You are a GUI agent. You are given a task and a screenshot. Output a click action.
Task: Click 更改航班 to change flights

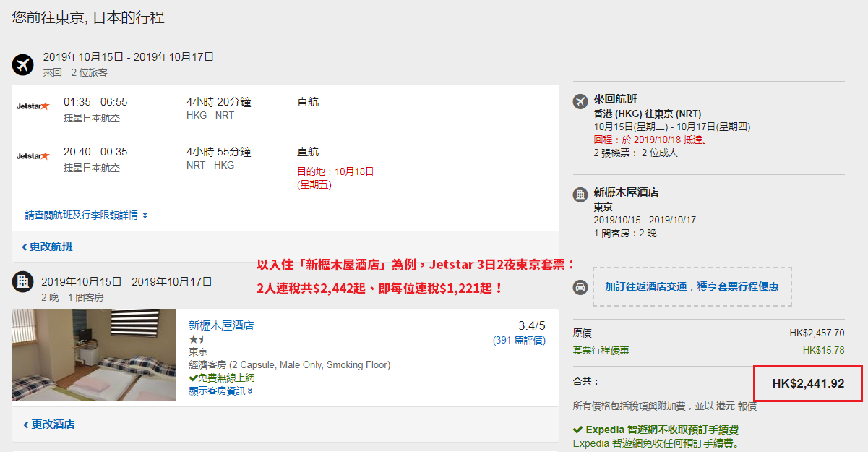point(48,247)
